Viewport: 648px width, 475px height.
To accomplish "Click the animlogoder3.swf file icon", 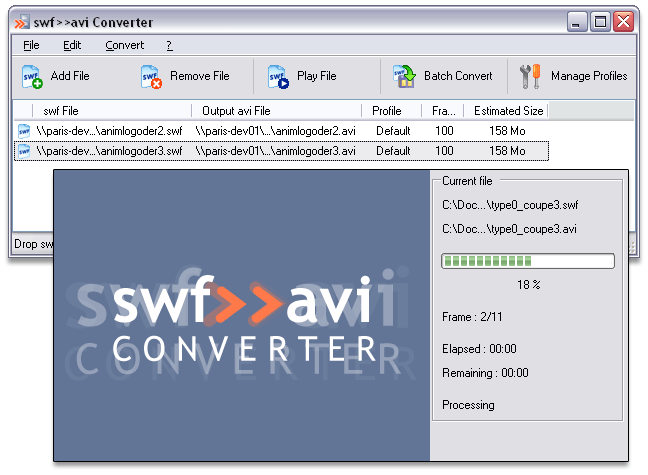I will pyautogui.click(x=24, y=151).
